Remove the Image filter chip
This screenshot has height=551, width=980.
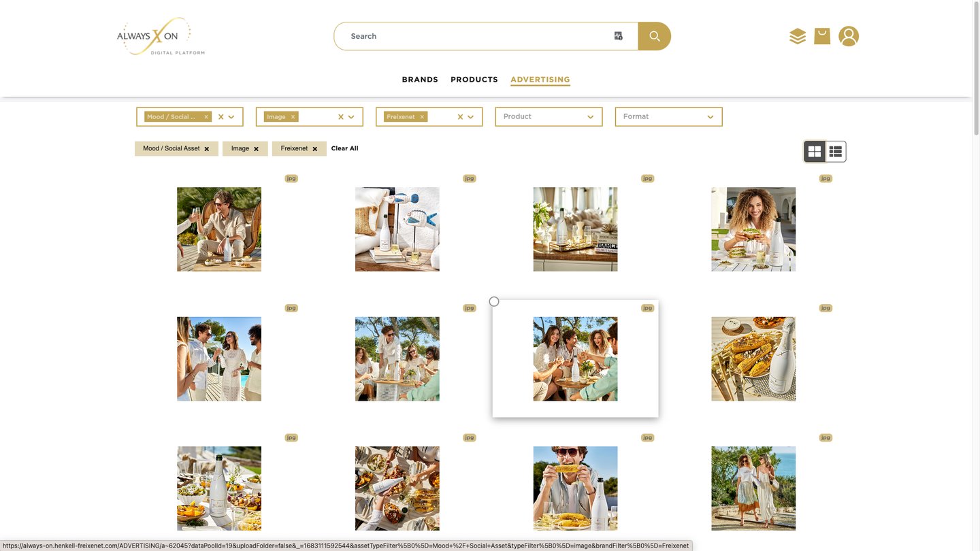point(256,149)
